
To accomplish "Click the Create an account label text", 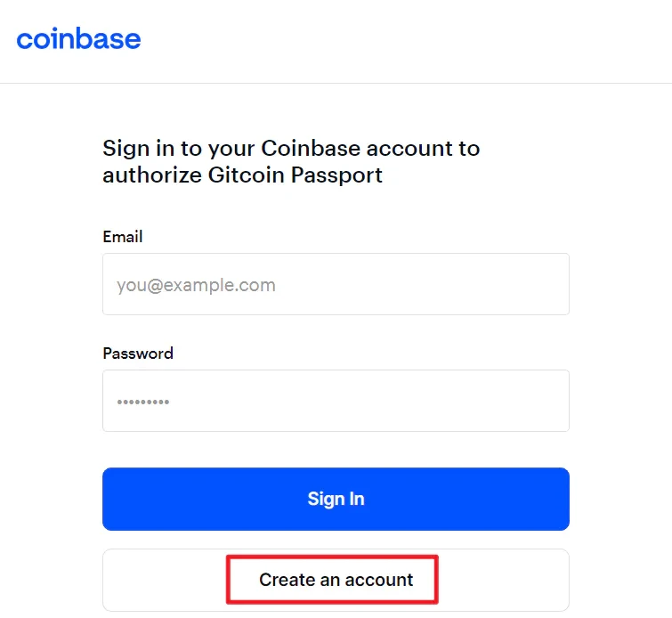I will [x=336, y=580].
